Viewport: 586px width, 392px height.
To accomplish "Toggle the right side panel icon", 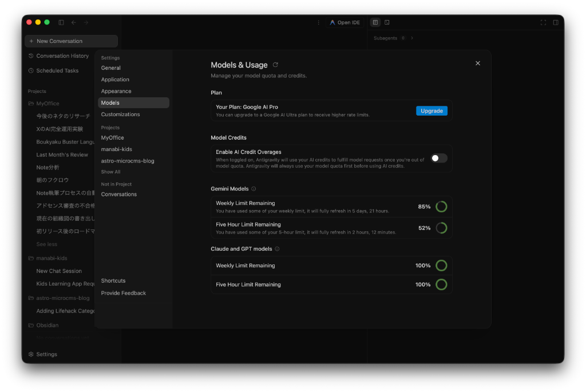I will pyautogui.click(x=556, y=22).
